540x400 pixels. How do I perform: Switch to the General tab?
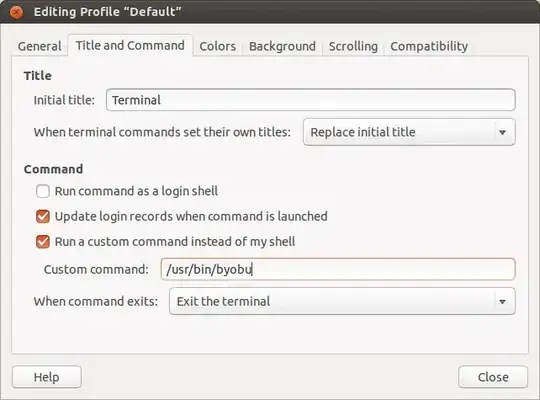pos(40,46)
